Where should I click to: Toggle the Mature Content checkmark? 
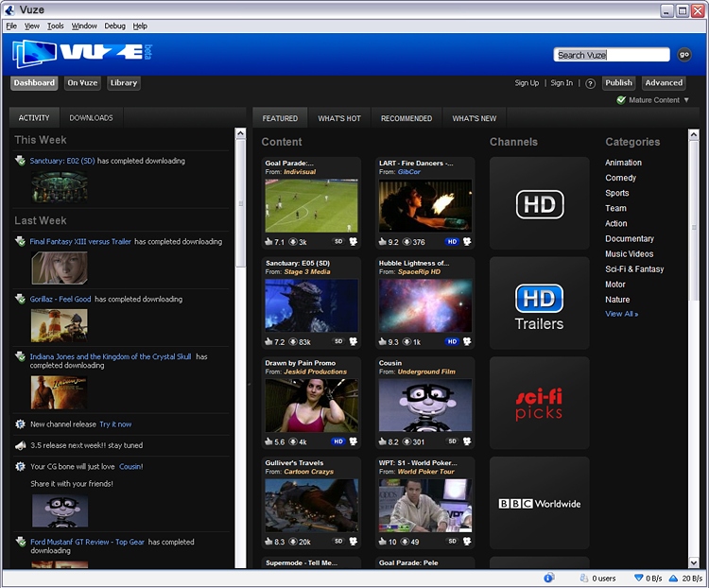pos(621,100)
